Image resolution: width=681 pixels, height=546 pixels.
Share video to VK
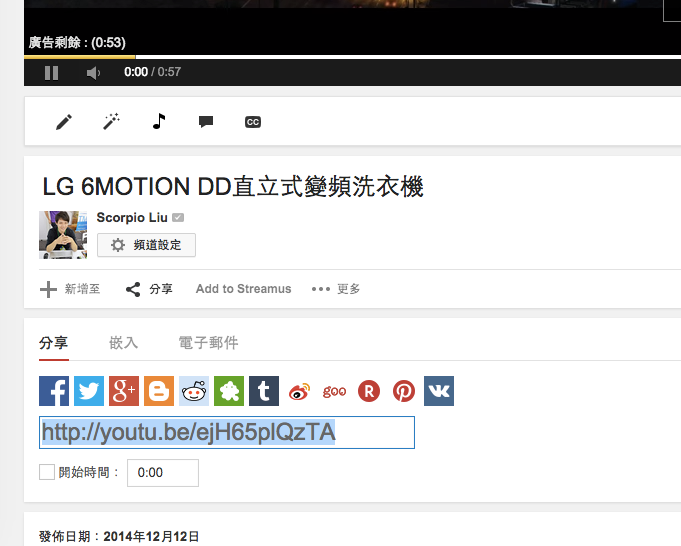[x=439, y=391]
